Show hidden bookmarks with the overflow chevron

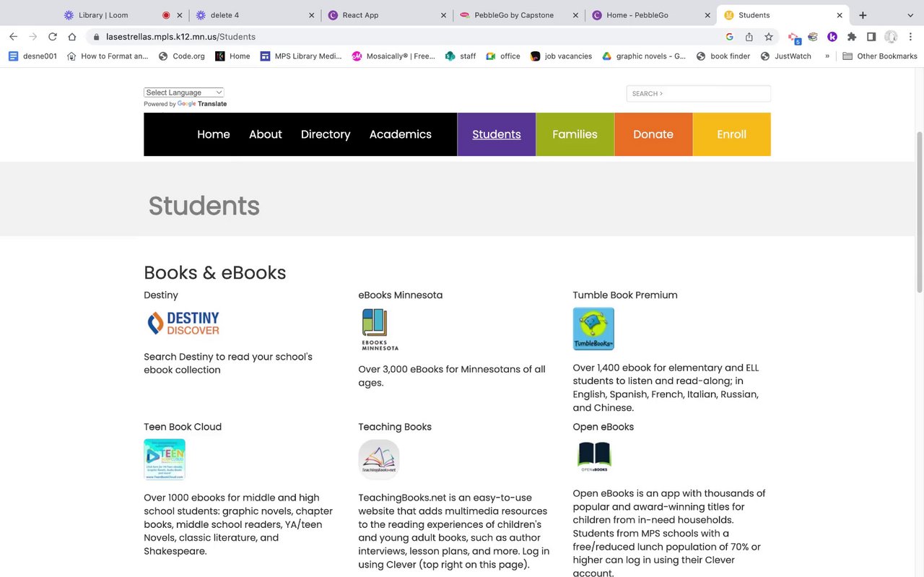(x=827, y=56)
